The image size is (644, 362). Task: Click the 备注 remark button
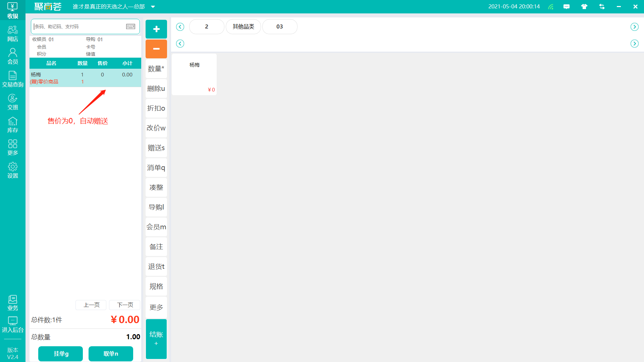pos(156,247)
